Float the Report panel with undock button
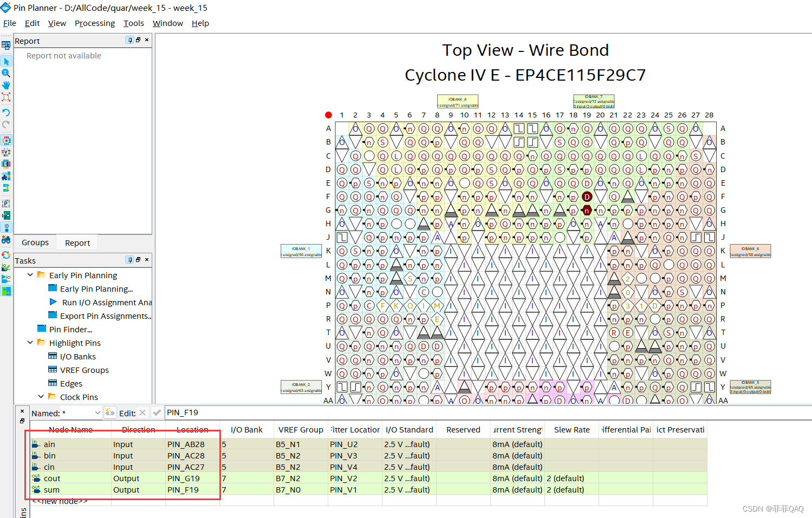Viewport: 812px width, 518px height. tap(138, 40)
